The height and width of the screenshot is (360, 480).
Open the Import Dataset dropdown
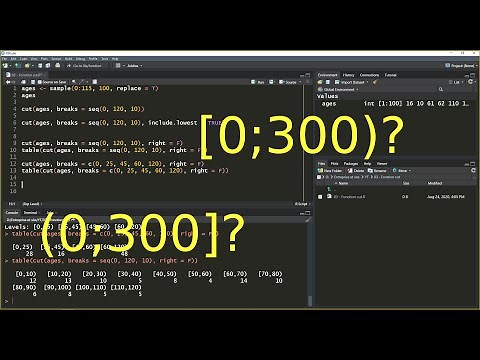pos(352,82)
